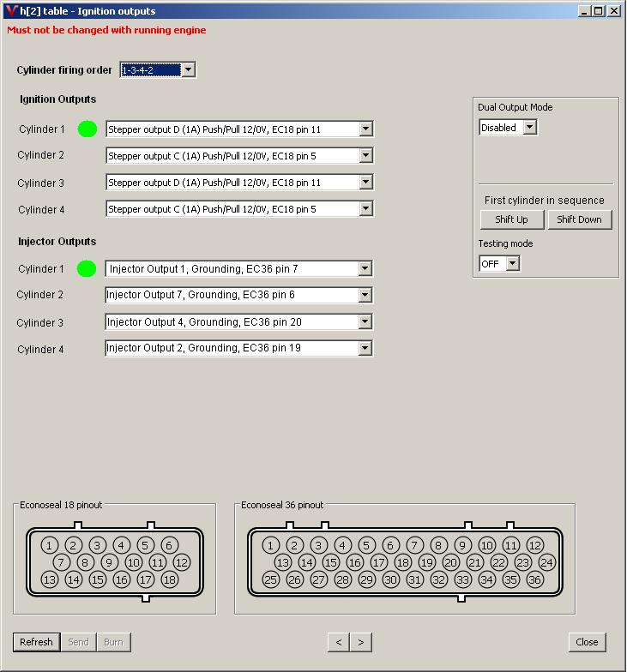Click pin 1 in Econoseal 18 pinout
Viewport: 627px width, 672px height.
[x=50, y=545]
